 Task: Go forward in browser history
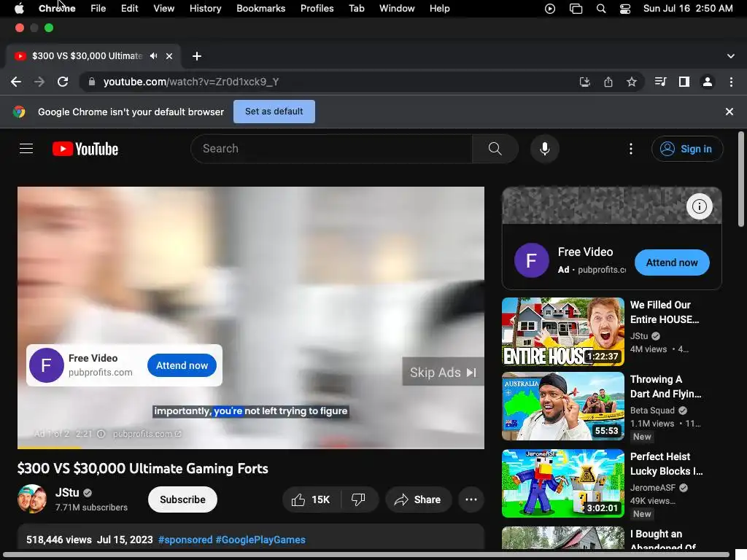coord(39,82)
